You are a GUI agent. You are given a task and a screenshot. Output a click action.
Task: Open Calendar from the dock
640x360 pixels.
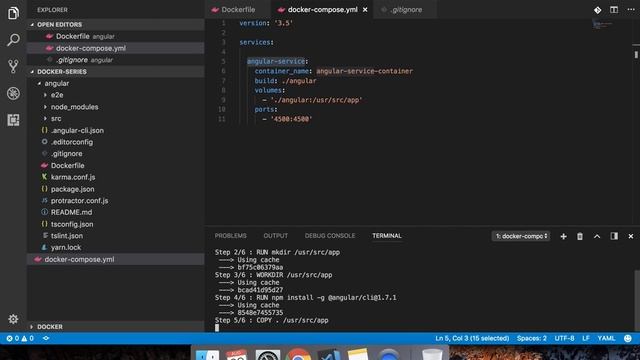click(x=236, y=354)
